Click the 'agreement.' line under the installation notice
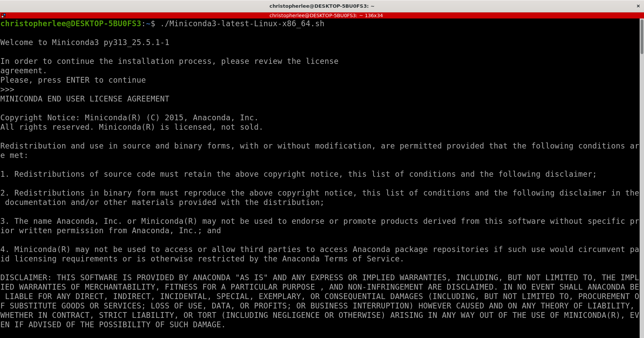 pos(23,71)
